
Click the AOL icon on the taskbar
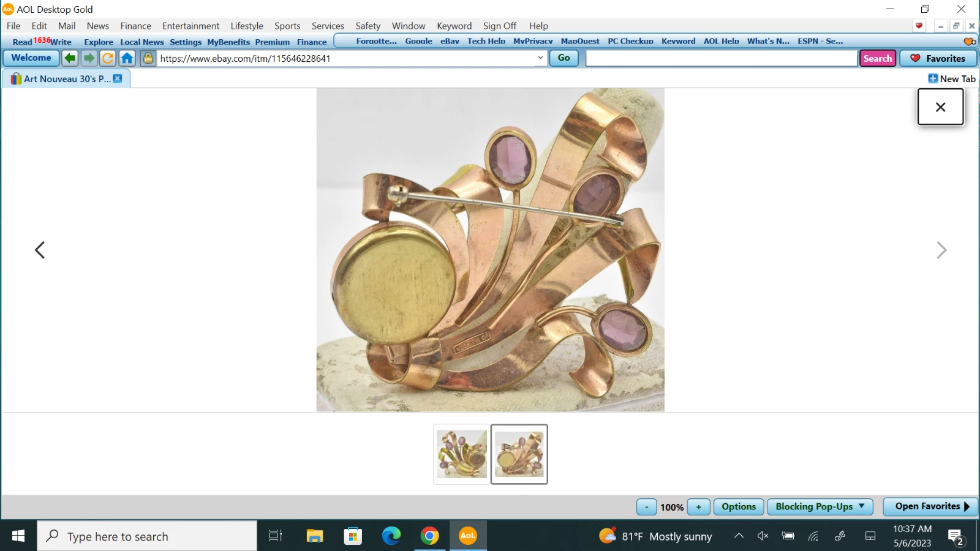468,536
